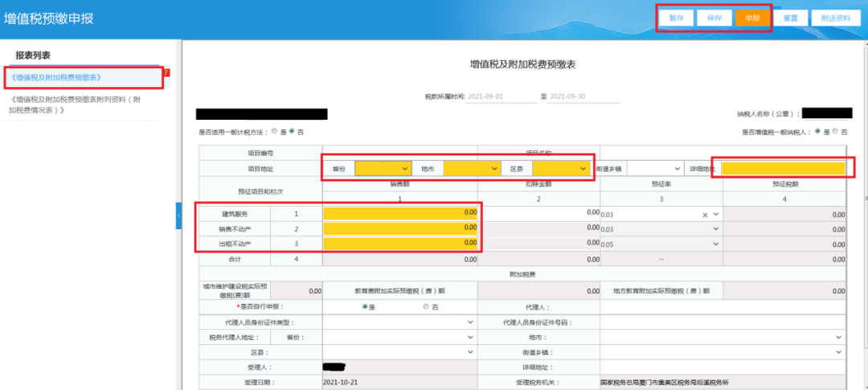Click the 建筑服务 销售额 input field

pos(400,214)
